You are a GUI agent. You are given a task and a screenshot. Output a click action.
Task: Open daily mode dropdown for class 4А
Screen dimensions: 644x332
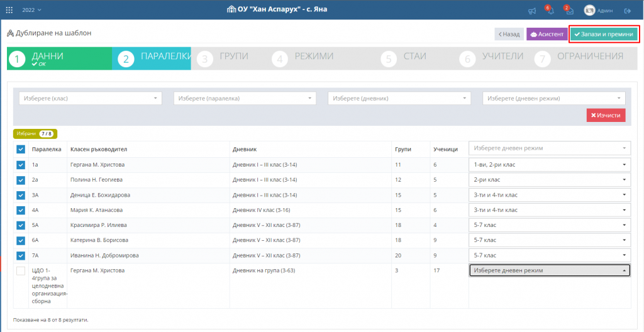click(549, 210)
